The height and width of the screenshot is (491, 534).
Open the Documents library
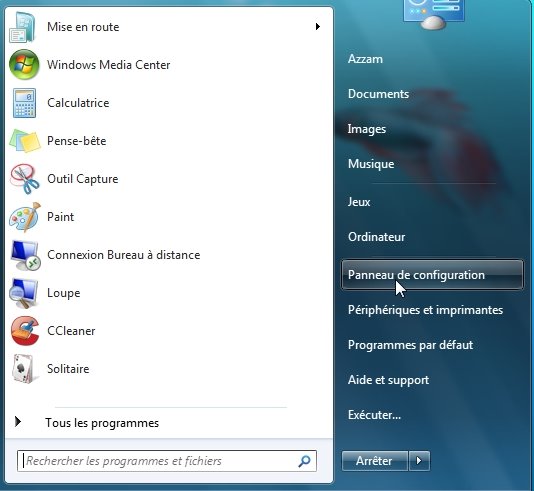point(378,94)
